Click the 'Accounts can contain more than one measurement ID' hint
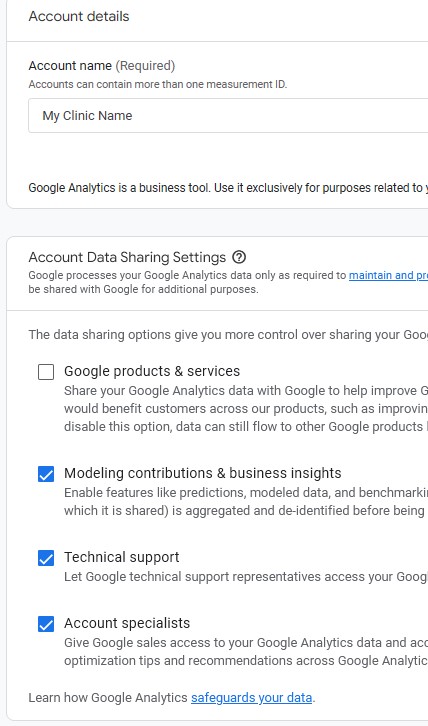The width and height of the screenshot is (428, 726). pyautogui.click(x=158, y=85)
